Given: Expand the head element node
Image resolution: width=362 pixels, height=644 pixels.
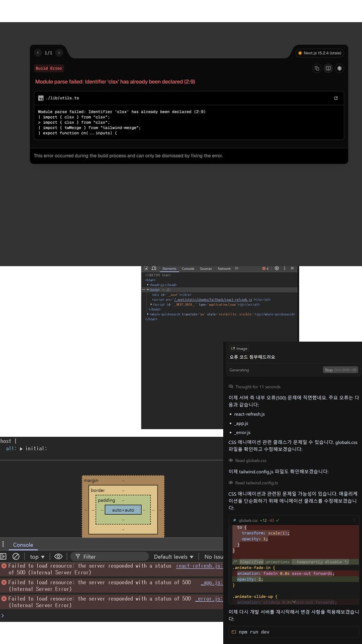Looking at the screenshot, I should (x=148, y=285).
